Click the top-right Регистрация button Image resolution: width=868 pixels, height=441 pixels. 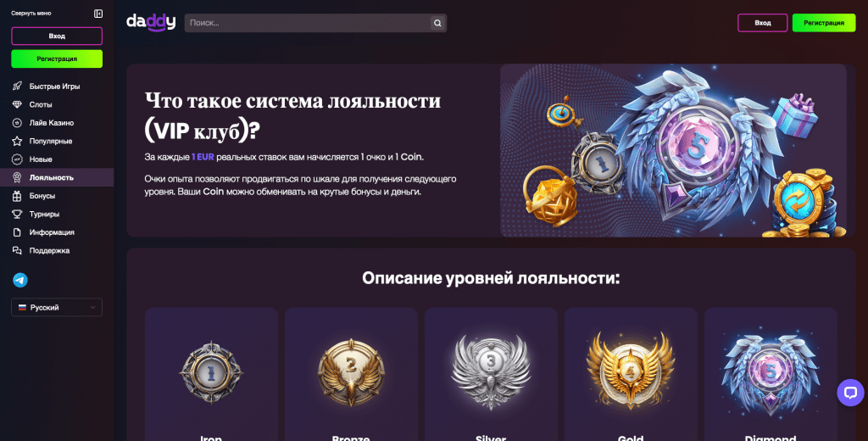pyautogui.click(x=824, y=23)
